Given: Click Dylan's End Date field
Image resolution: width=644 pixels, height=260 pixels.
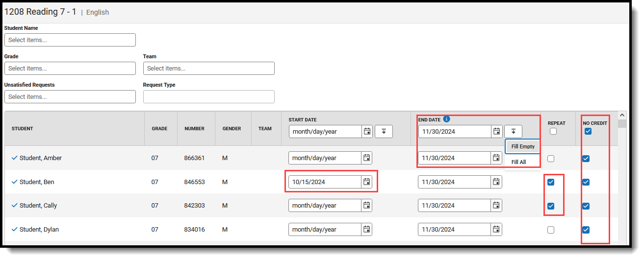Looking at the screenshot, I should click(x=455, y=229).
